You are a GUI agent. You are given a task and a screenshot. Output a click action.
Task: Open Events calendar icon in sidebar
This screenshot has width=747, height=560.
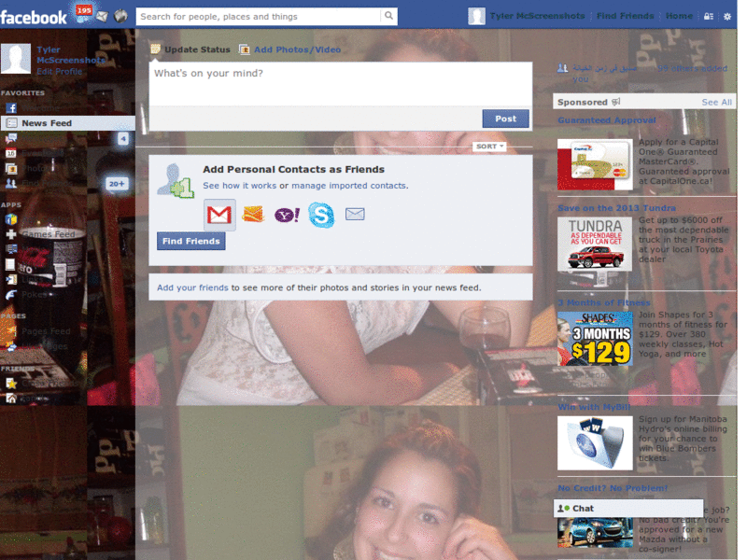point(11,153)
